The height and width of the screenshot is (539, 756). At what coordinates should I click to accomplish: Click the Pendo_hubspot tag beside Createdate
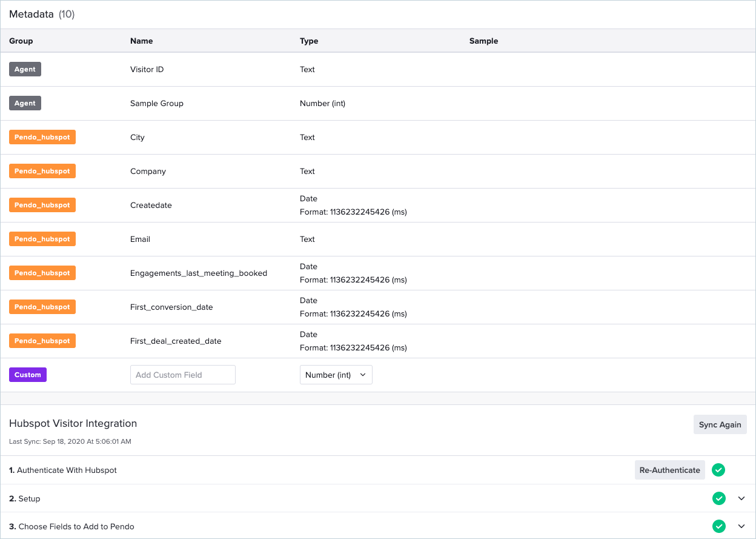(x=42, y=205)
